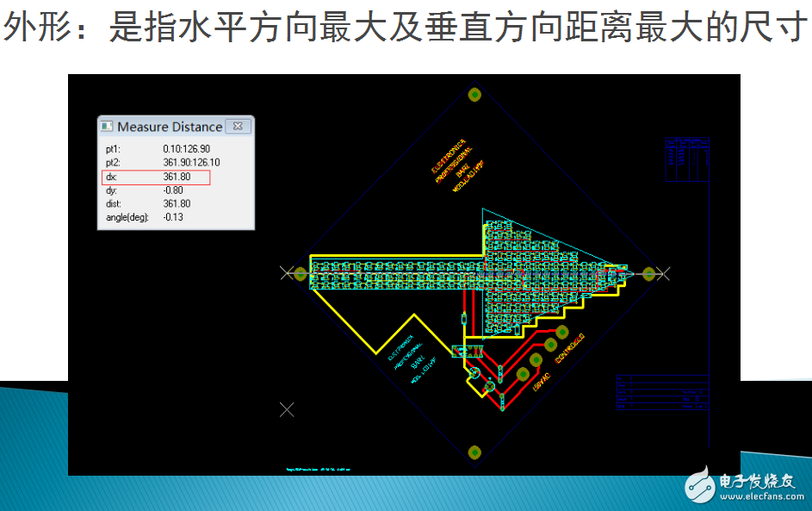The height and width of the screenshot is (511, 812).
Task: Select the dy value -0.80
Action: coord(173,190)
